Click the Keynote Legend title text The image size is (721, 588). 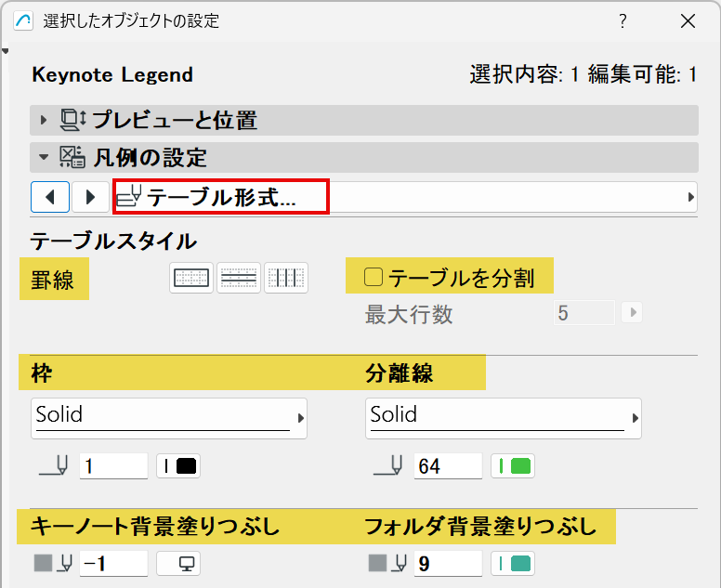click(112, 75)
